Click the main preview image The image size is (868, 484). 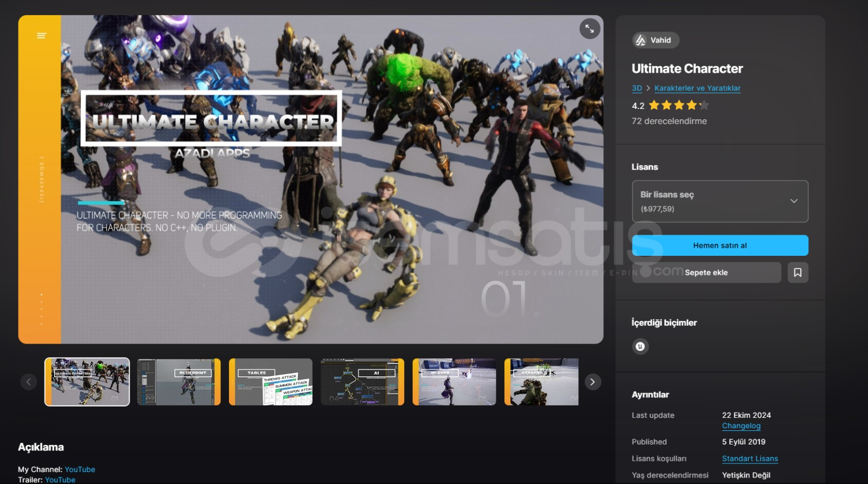[x=311, y=179]
